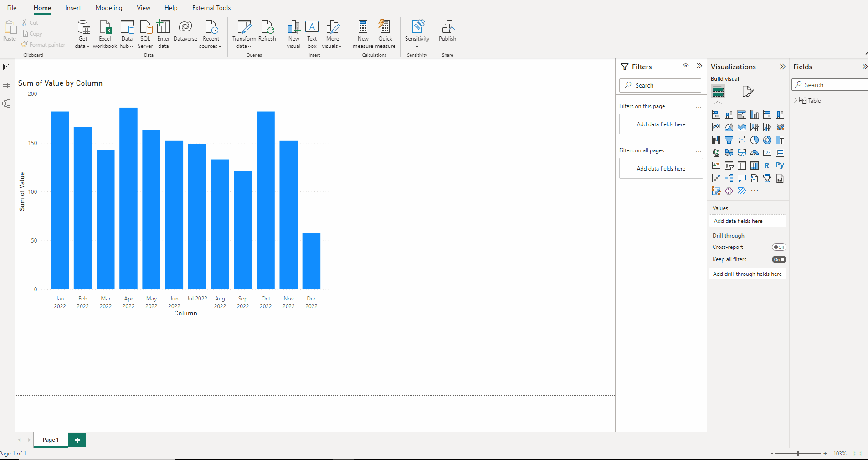Viewport: 868px width, 460px height.
Task: Click the New measure button
Action: click(x=363, y=34)
